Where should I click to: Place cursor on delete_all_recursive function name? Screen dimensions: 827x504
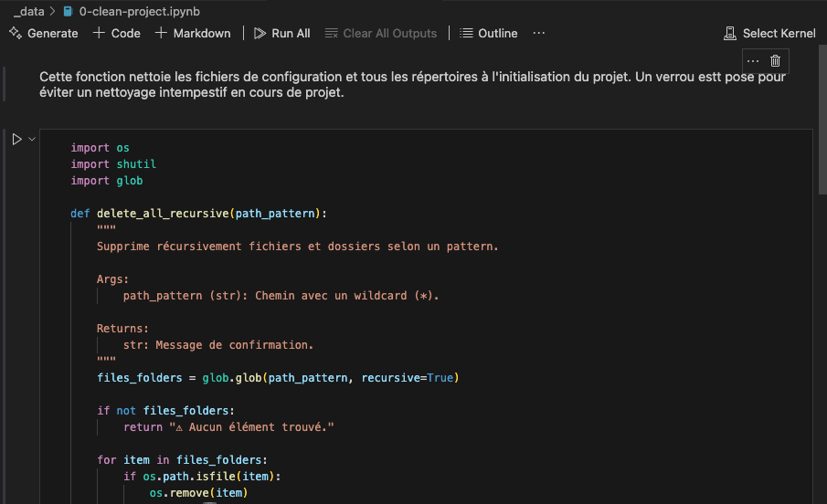coord(163,214)
